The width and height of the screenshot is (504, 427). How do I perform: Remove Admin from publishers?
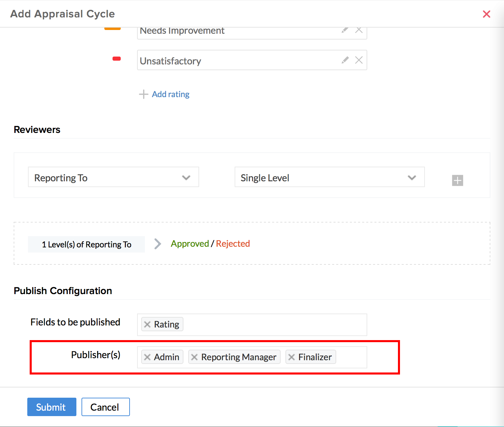pyautogui.click(x=147, y=357)
